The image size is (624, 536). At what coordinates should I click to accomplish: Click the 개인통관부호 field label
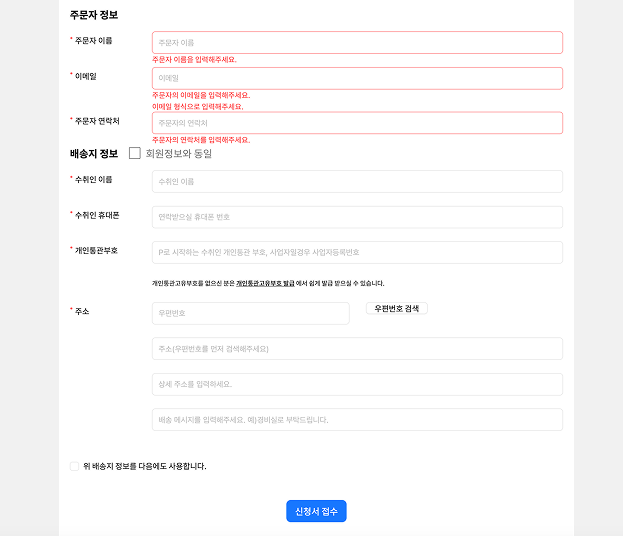96,250
